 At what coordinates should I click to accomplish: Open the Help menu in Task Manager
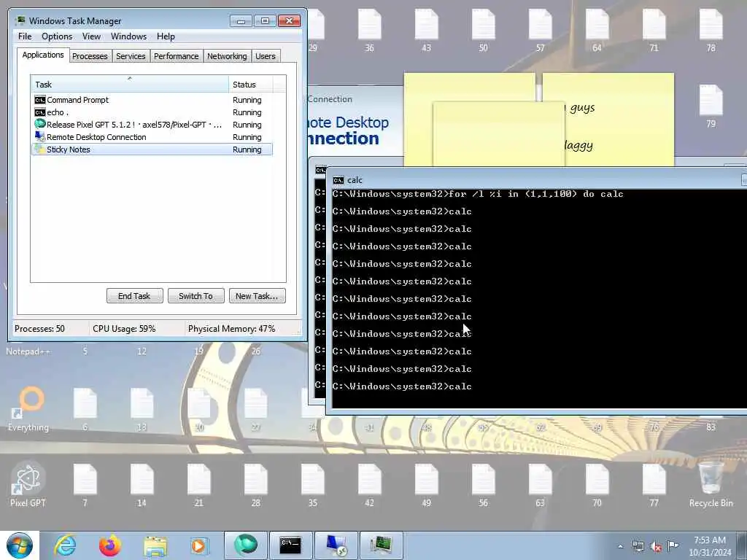tap(166, 36)
